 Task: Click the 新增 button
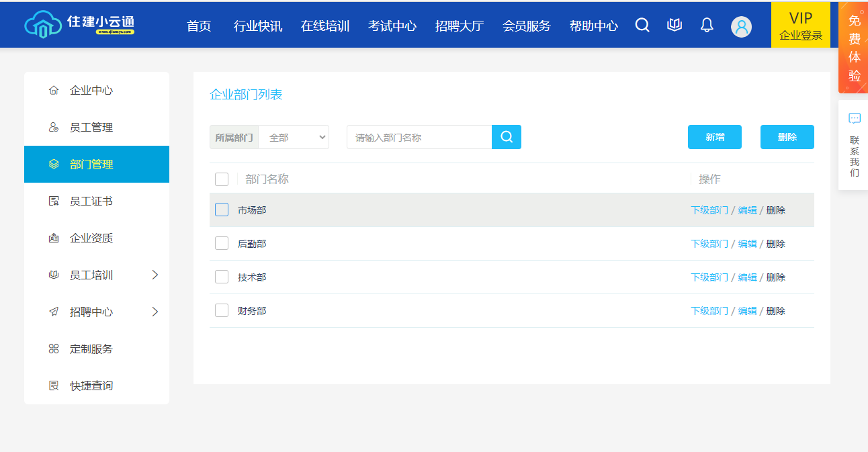click(714, 137)
